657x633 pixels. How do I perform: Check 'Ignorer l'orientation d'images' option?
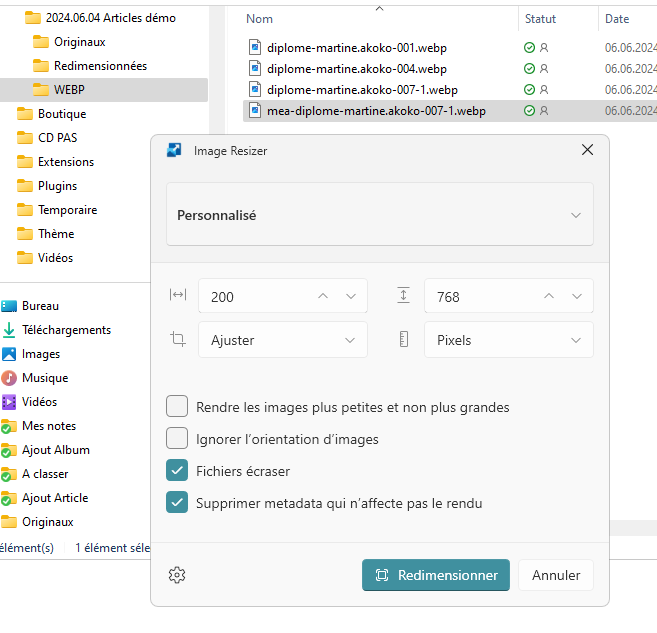pyautogui.click(x=177, y=439)
